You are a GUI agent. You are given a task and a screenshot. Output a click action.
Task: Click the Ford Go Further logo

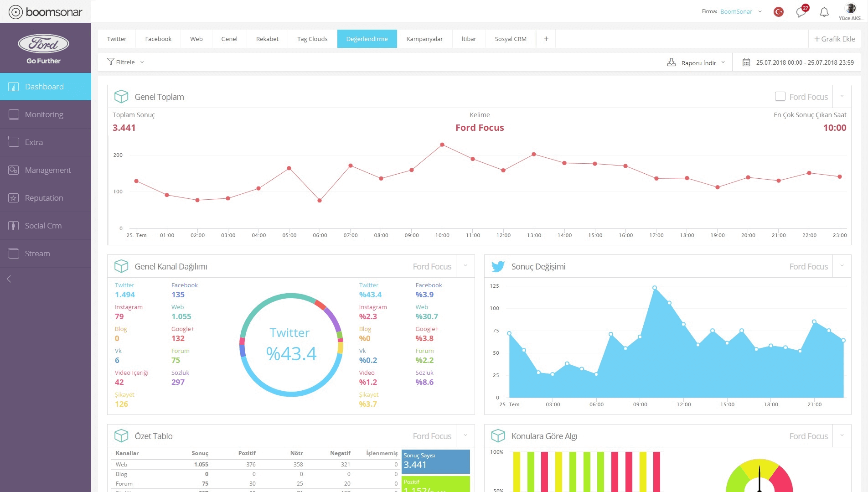44,49
